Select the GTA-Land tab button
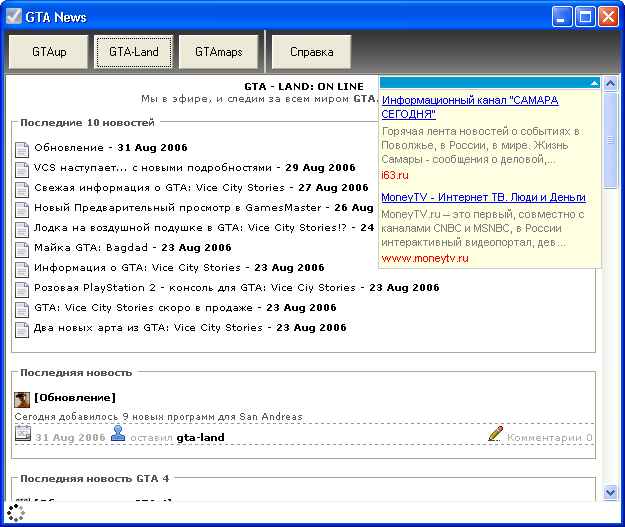The image size is (625, 527). pyautogui.click(x=134, y=51)
